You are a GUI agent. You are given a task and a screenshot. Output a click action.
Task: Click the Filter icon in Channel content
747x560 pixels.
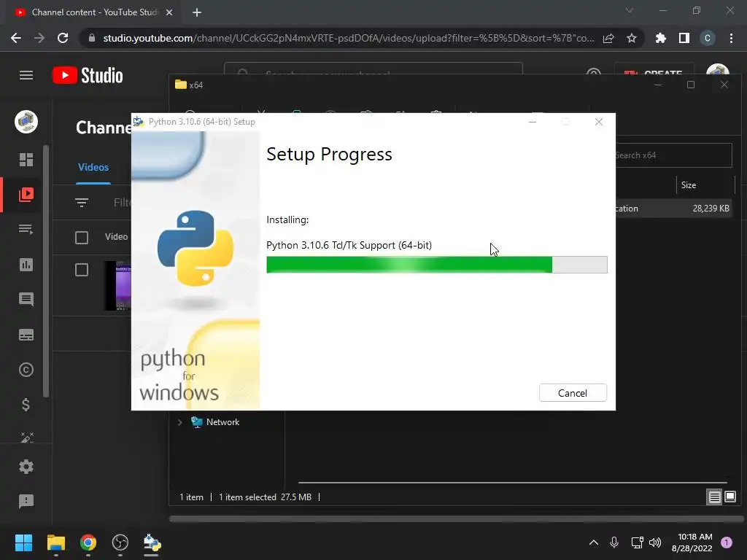pyautogui.click(x=82, y=203)
